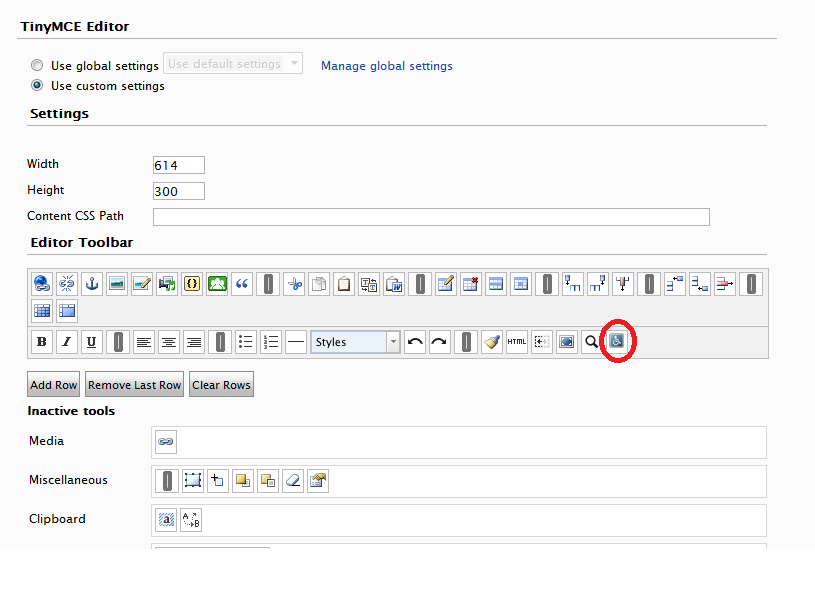Click the circled accessibility icon
This screenshot has height=601, width=815.
617,342
